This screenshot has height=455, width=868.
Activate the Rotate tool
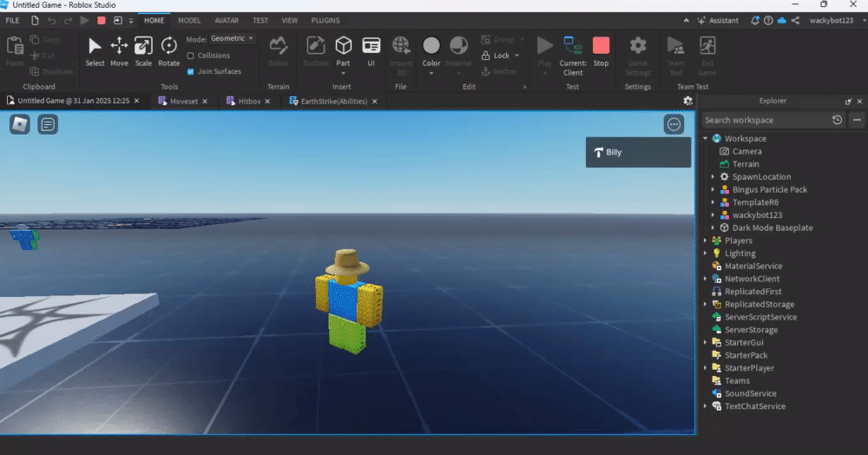[x=169, y=51]
